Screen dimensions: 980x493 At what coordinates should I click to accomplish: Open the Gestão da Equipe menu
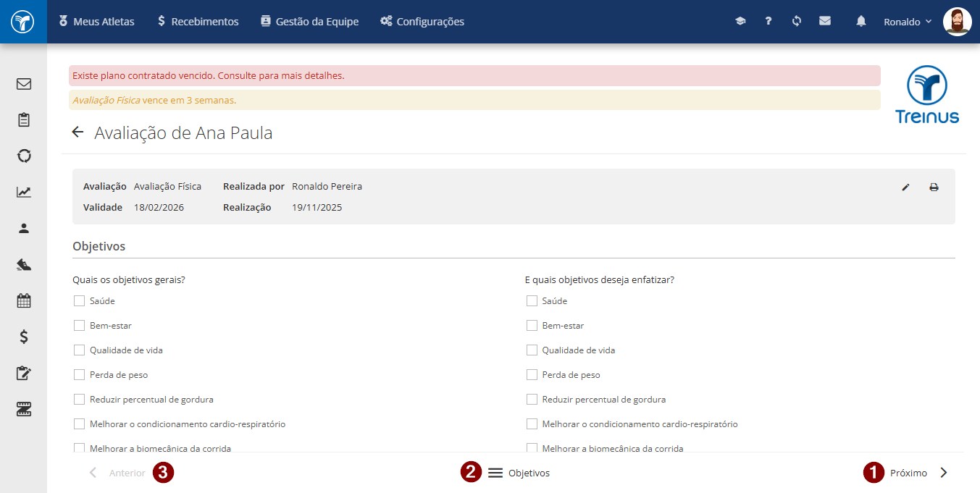309,22
